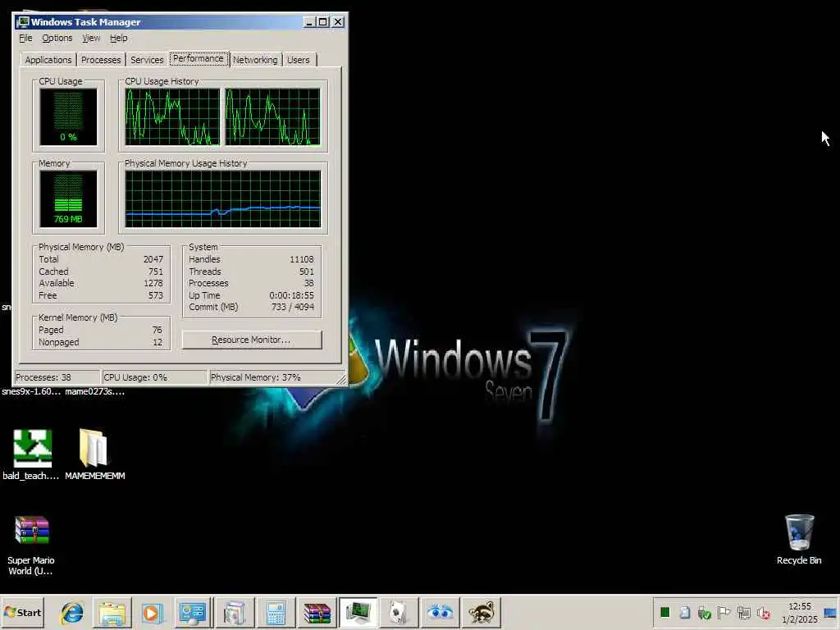Viewport: 840px width, 630px height.
Task: Open Calculator from the taskbar
Action: pyautogui.click(x=276, y=613)
